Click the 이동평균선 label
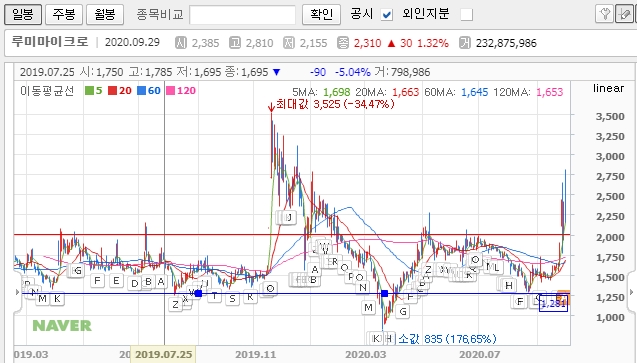The image size is (637, 363). pos(47,91)
